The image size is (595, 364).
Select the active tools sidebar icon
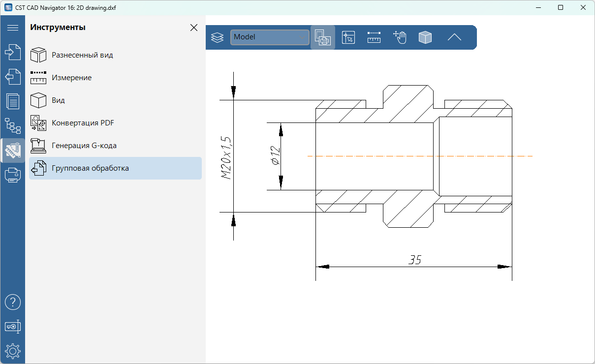point(12,151)
